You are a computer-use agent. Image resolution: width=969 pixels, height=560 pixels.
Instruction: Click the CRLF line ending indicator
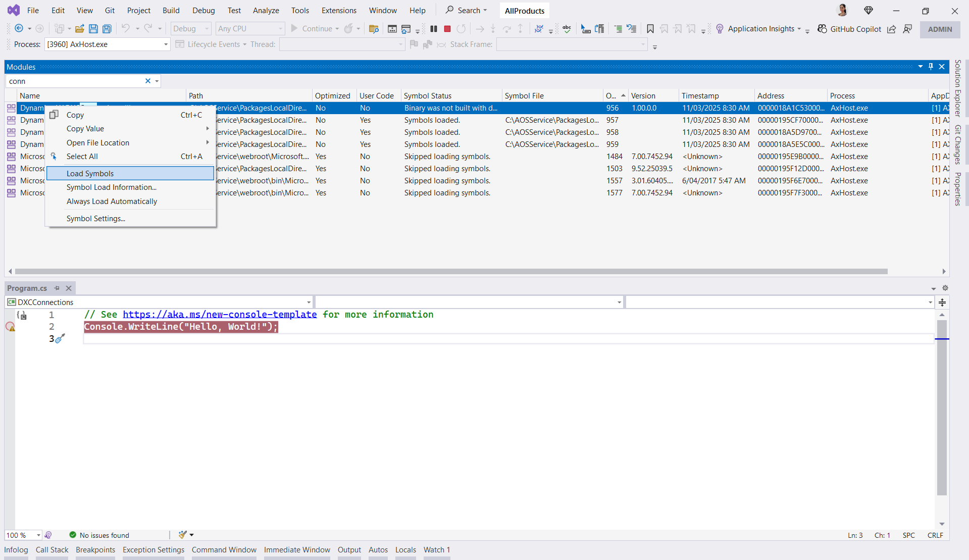(935, 535)
